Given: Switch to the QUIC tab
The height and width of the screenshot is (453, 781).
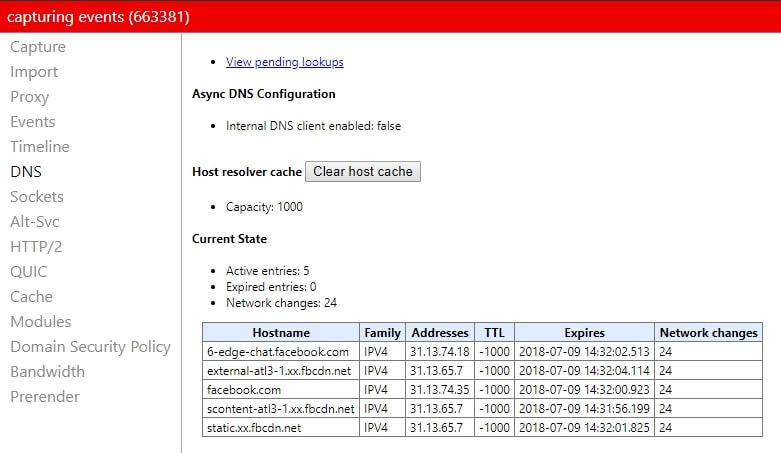Looking at the screenshot, I should click(x=29, y=271).
